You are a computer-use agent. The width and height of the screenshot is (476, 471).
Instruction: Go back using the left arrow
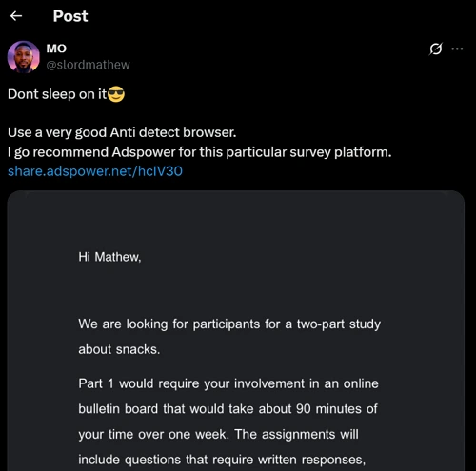pyautogui.click(x=16, y=16)
